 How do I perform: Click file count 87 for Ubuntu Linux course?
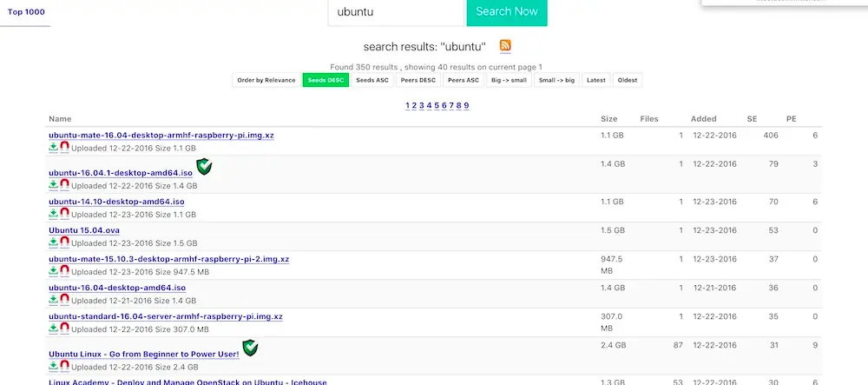(678, 345)
